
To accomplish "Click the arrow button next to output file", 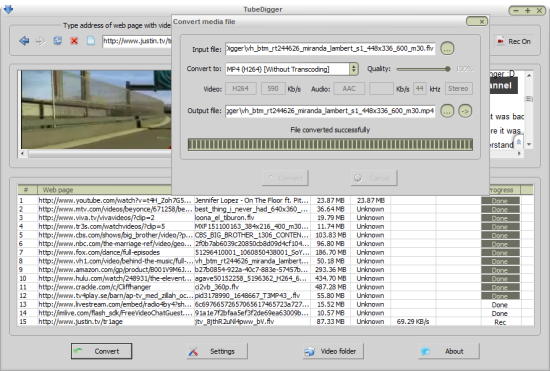I will tap(465, 111).
